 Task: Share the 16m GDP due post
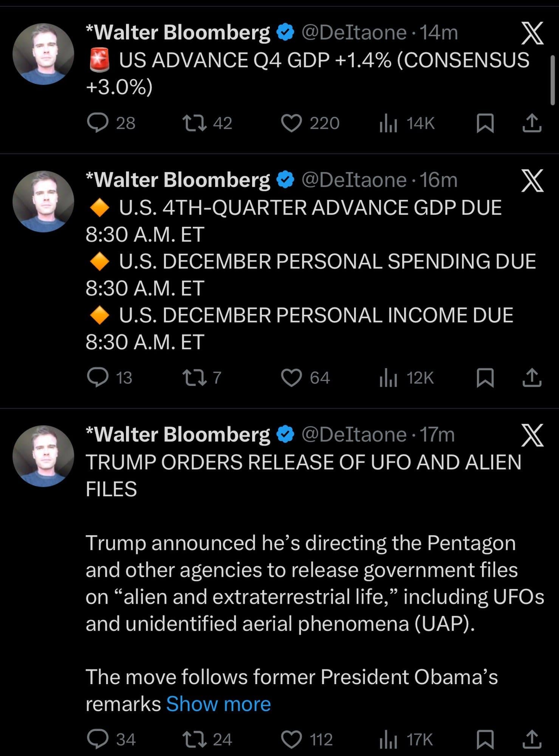point(532,378)
